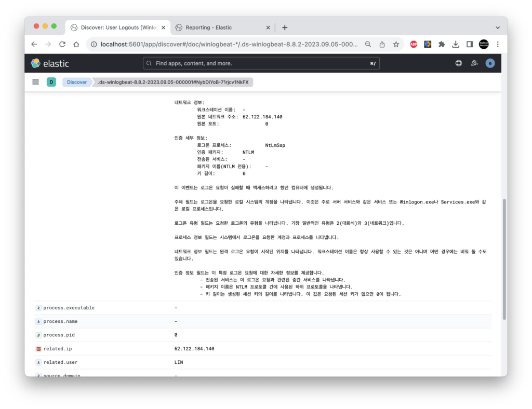Toggle the browser side panel
Image resolution: width=532 pixels, height=409 pixels.
point(470,44)
